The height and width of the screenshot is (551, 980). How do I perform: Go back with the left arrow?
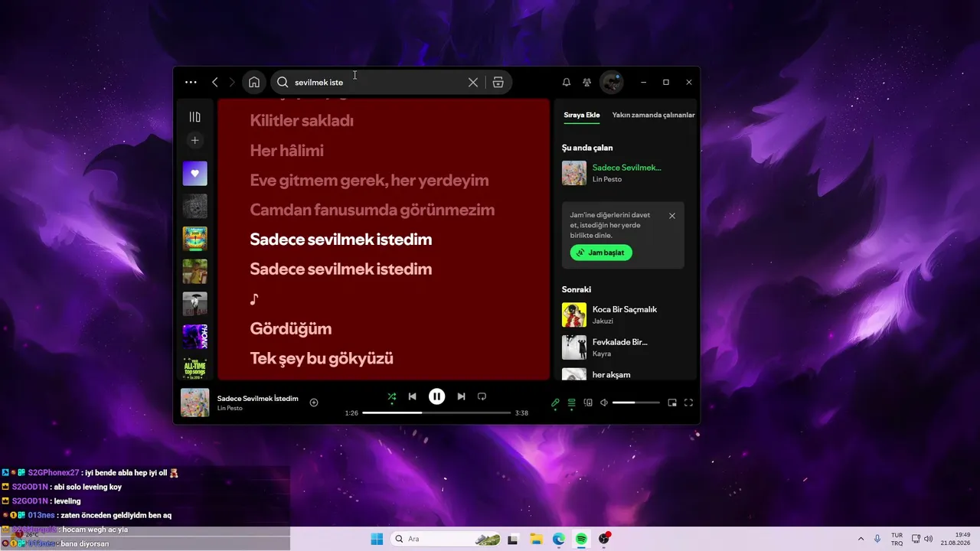pos(215,82)
